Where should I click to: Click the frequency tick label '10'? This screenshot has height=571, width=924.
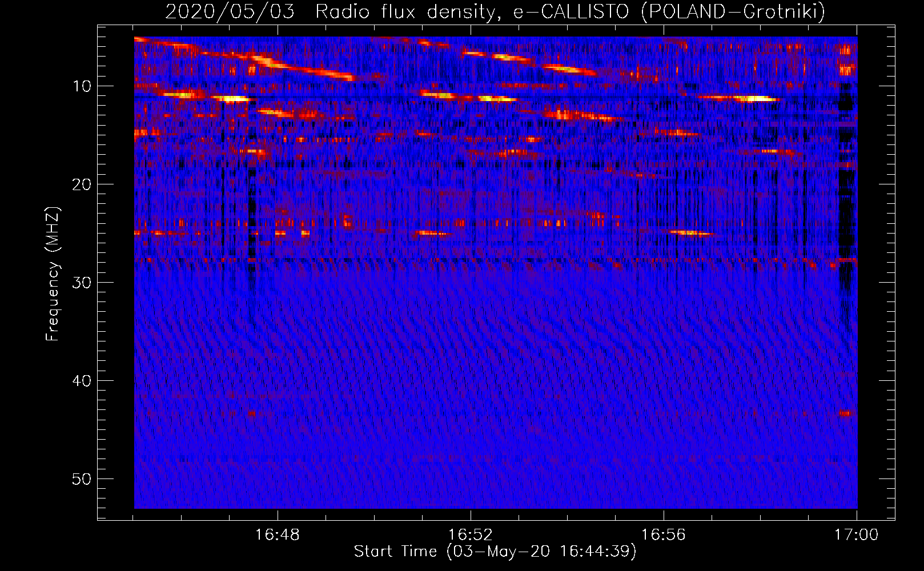point(82,86)
